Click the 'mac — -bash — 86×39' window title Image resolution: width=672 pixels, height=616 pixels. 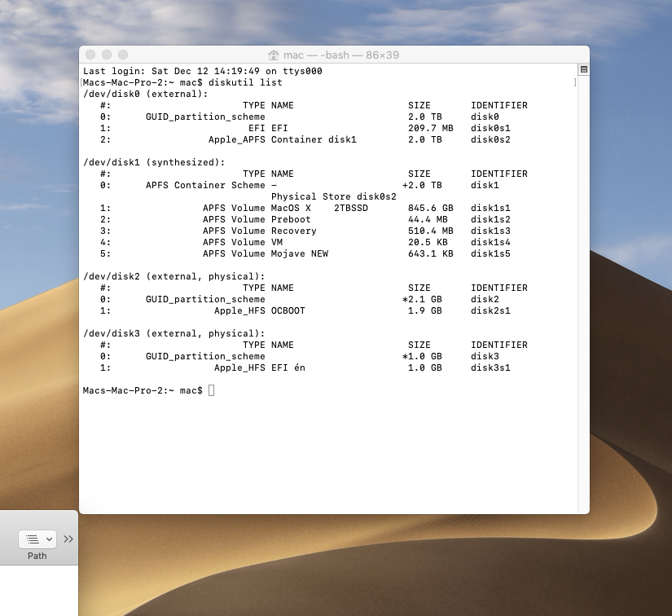tap(341, 55)
